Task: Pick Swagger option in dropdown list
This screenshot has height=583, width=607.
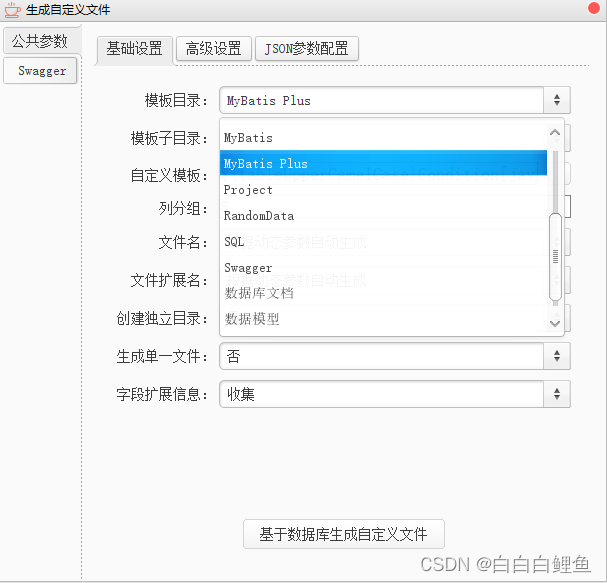Action: click(383, 267)
